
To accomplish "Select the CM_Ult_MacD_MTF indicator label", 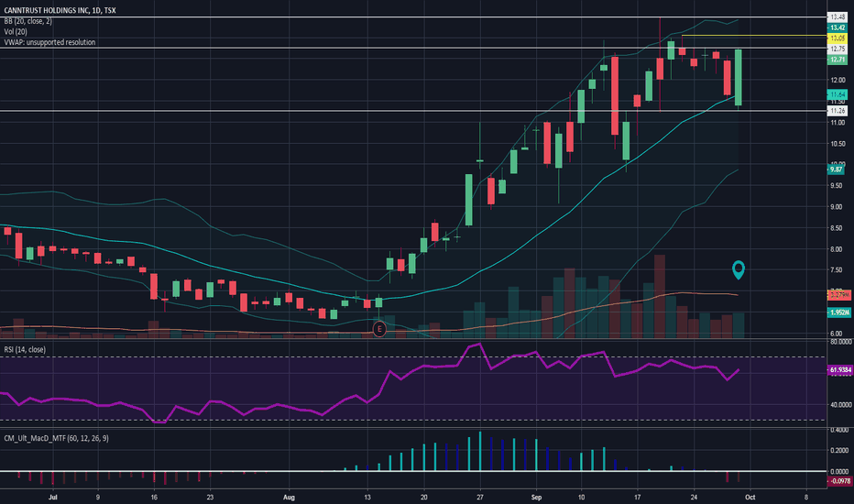I will coord(56,438).
